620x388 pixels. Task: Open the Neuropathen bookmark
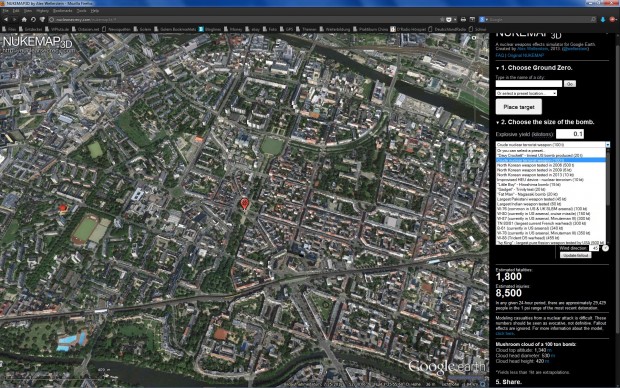[116, 29]
